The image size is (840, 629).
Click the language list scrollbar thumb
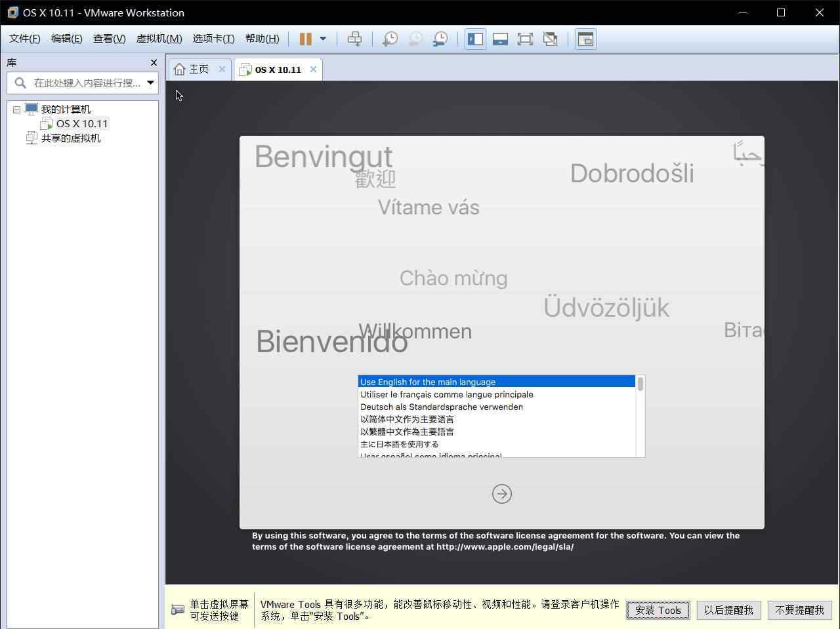(x=640, y=384)
